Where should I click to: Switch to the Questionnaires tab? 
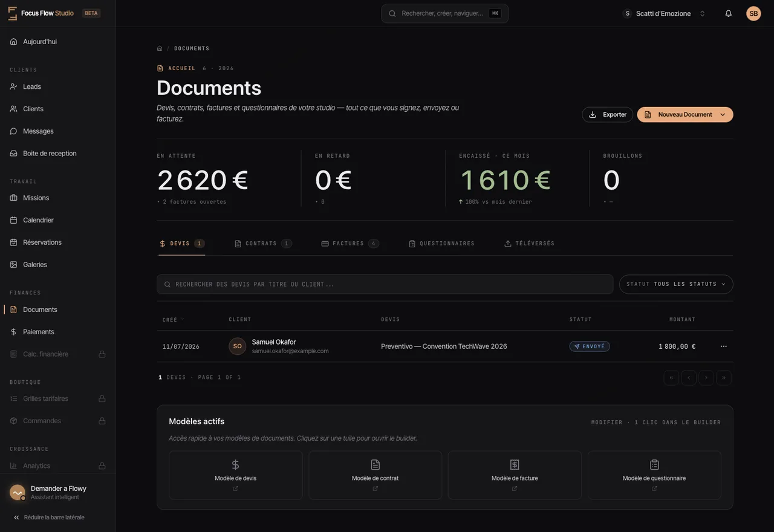(x=442, y=244)
